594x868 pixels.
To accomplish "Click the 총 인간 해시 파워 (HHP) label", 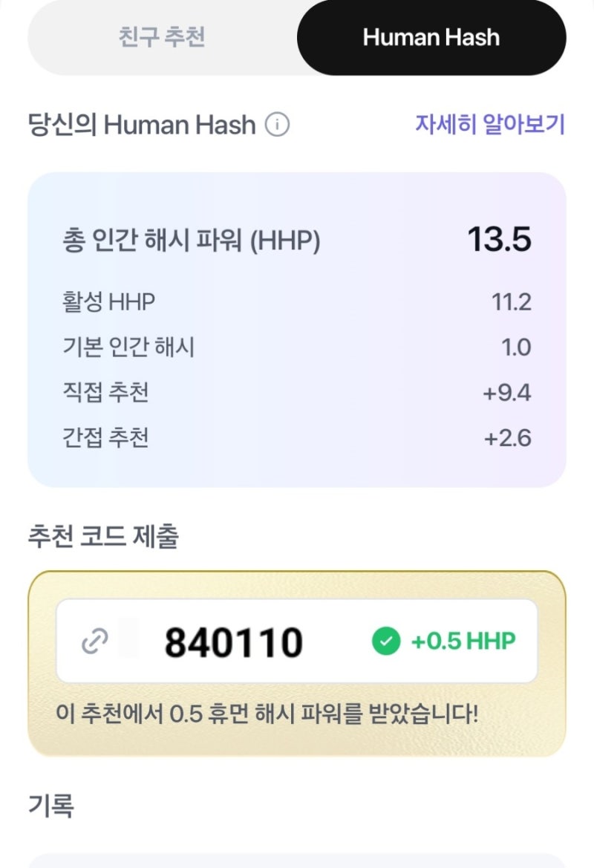I will (x=191, y=241).
